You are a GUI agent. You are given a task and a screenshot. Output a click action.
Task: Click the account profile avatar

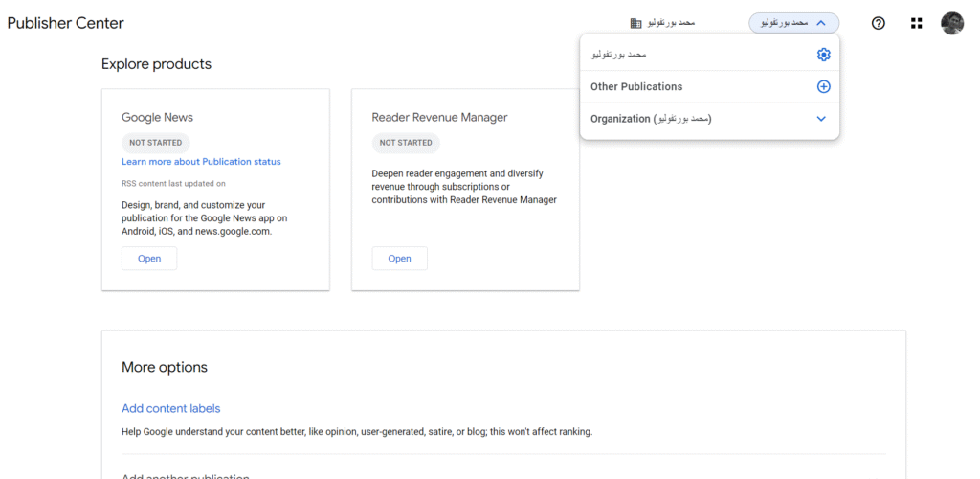coord(952,23)
